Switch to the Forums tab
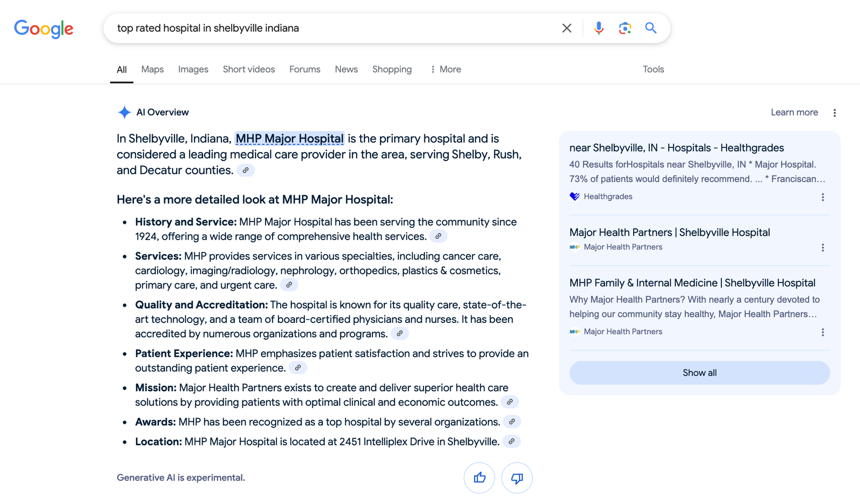860x504 pixels. point(305,69)
